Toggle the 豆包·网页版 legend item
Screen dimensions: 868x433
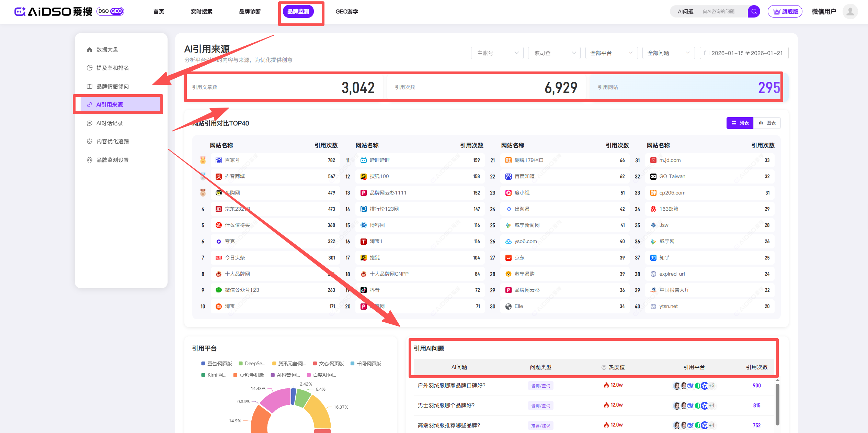217,364
